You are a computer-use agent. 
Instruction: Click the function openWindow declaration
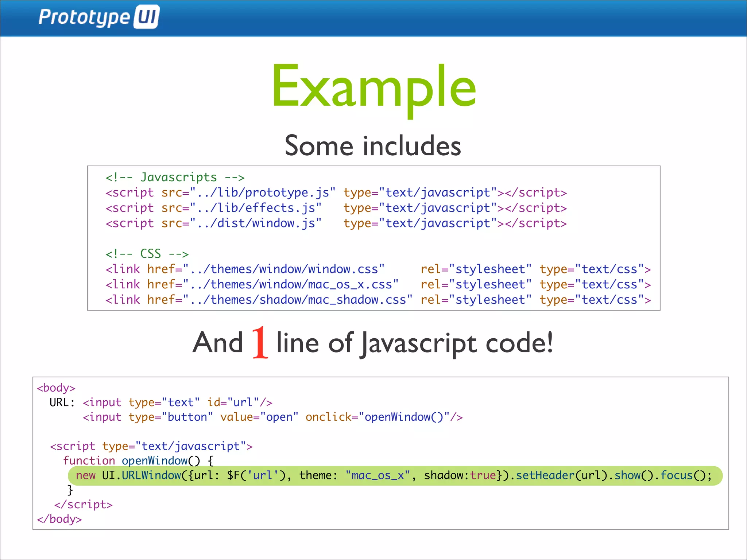pos(138,461)
